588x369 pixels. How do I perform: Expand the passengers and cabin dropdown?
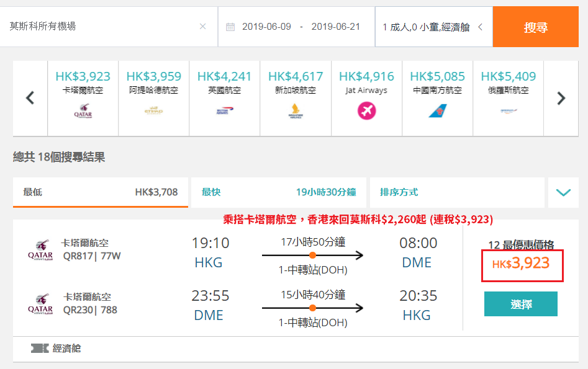(434, 27)
